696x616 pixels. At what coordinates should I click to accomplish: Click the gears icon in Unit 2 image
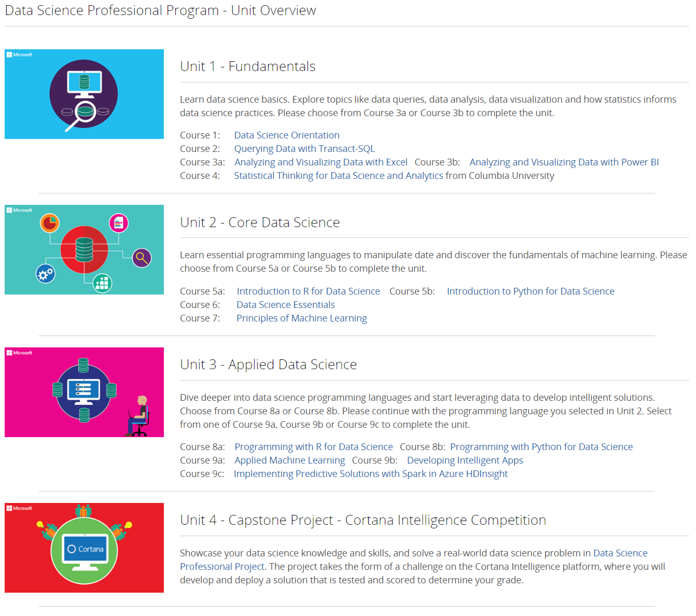point(45,273)
